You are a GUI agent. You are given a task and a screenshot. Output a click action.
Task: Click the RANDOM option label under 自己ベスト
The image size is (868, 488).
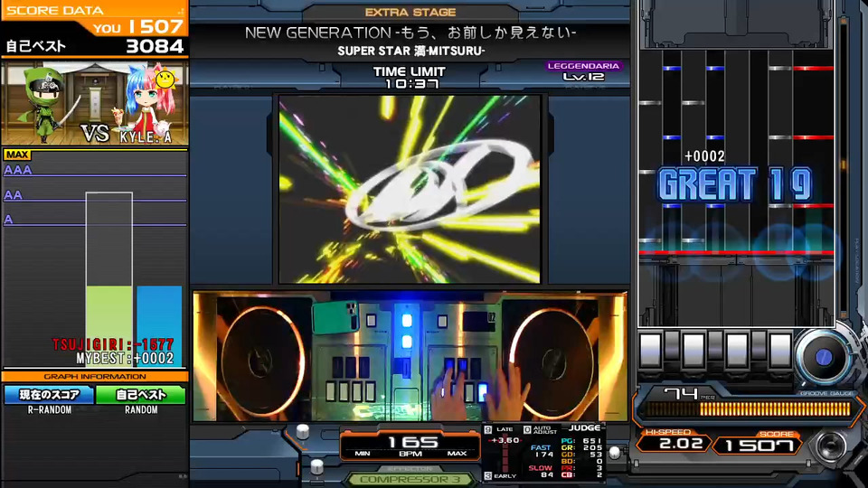click(141, 410)
